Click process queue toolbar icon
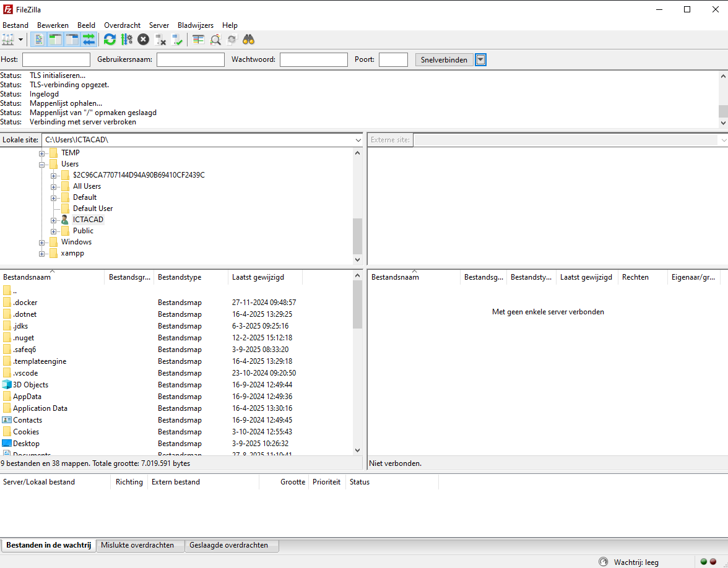728x568 pixels. [126, 40]
